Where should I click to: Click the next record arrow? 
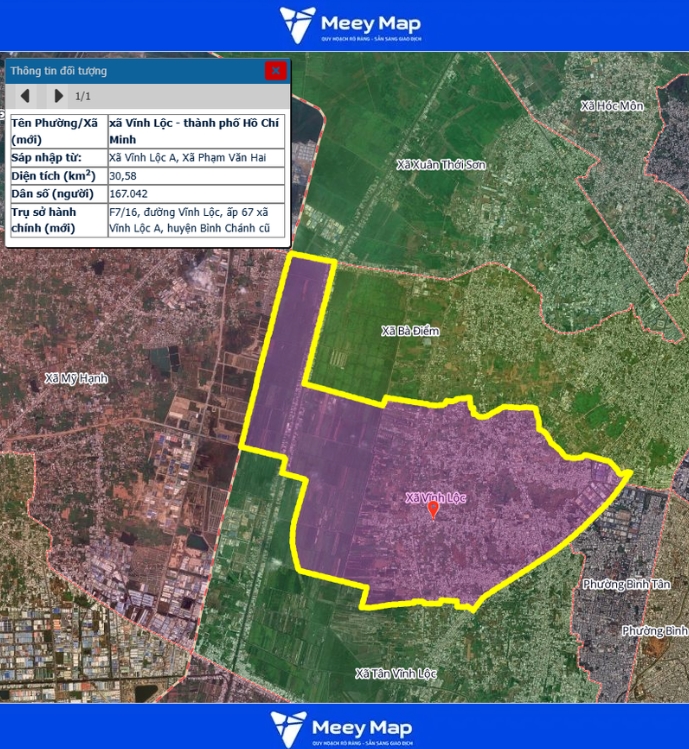[x=58, y=96]
